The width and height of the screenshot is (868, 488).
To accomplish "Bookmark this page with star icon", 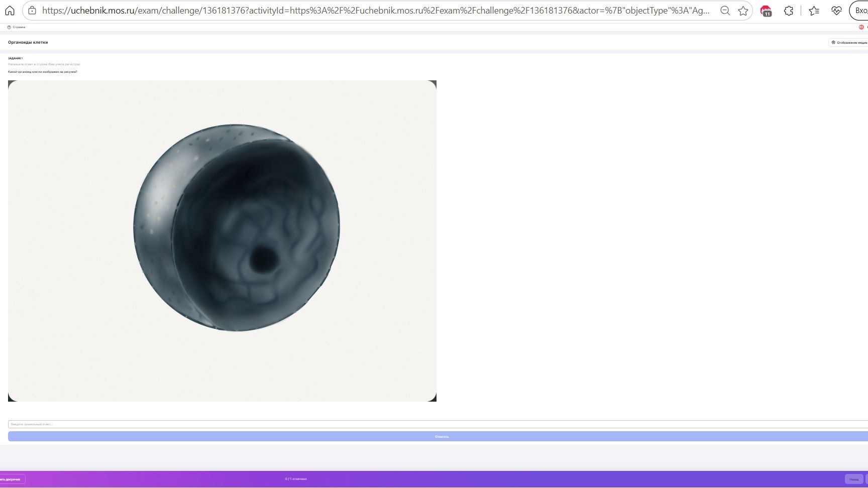I will (743, 11).
